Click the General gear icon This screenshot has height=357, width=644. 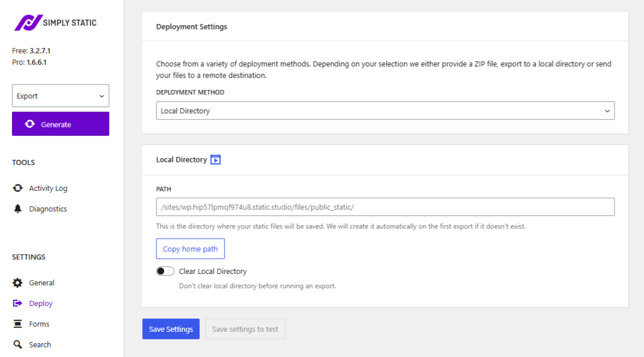(18, 283)
